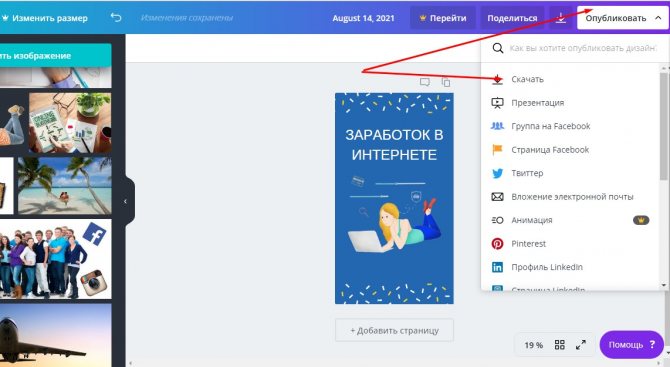This screenshot has width=670, height=367.
Task: Select the group of people photo
Action: pyautogui.click(x=56, y=259)
